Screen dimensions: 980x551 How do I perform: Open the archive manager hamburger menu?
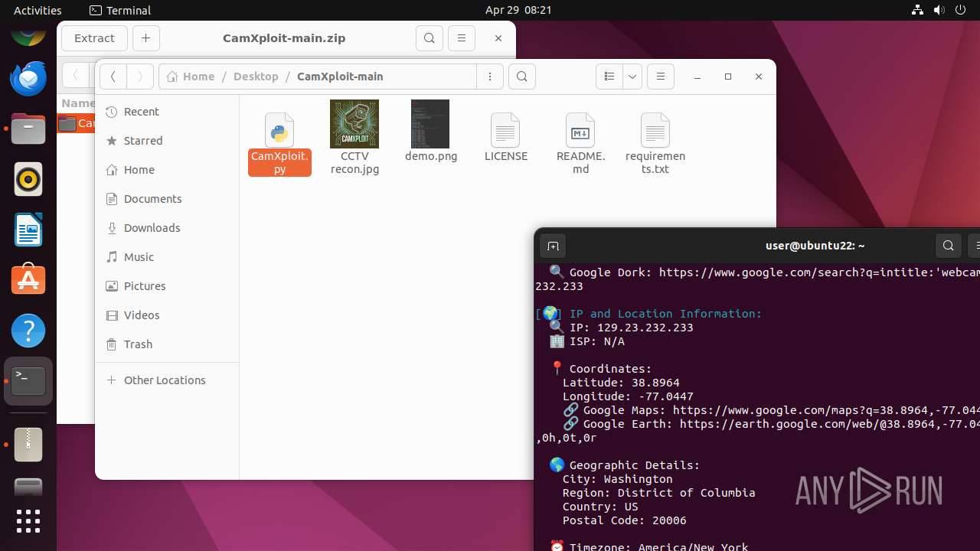(x=461, y=38)
